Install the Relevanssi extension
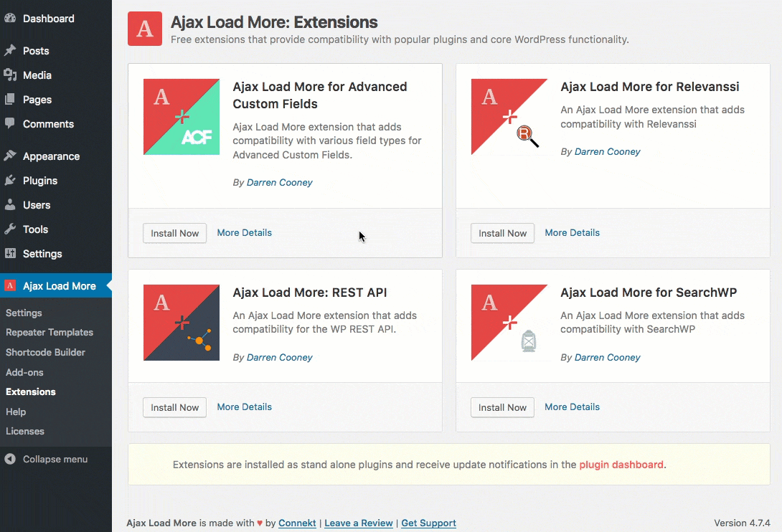 click(x=502, y=233)
